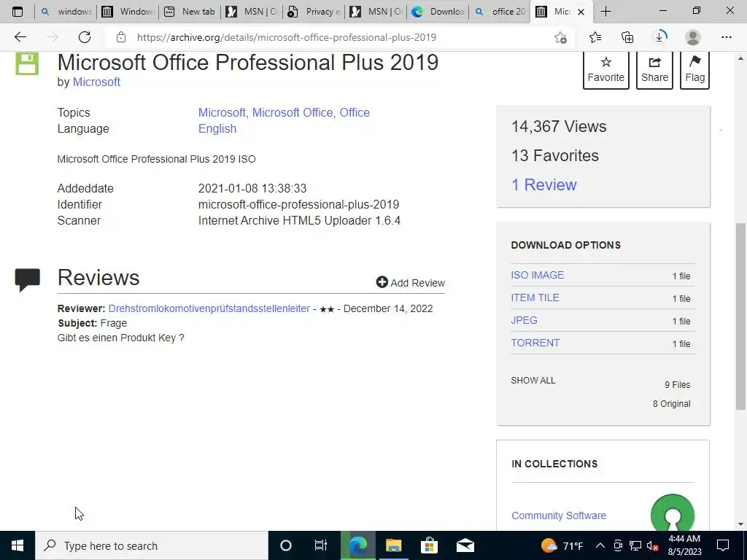Viewport: 747px width, 560px height.
Task: Click the Share button
Action: 654,69
